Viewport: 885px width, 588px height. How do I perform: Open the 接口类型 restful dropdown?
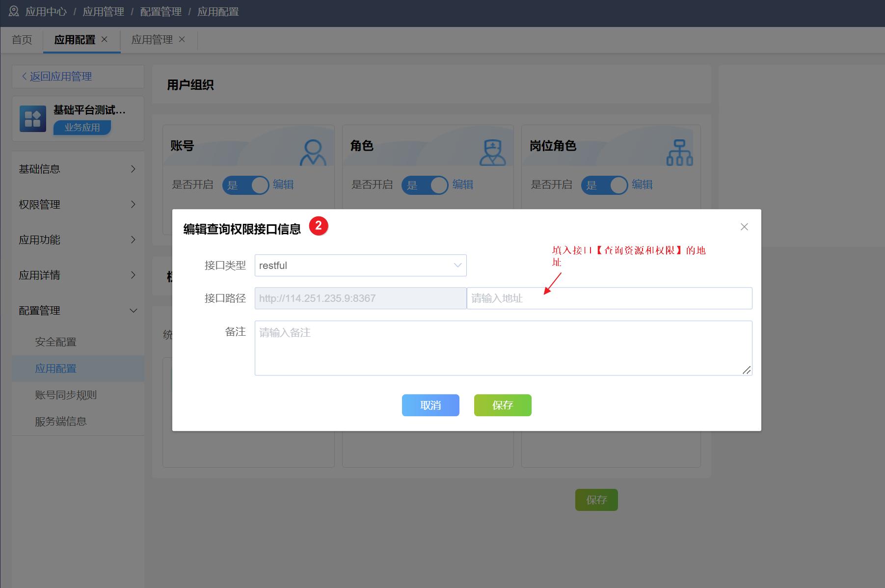tap(360, 266)
